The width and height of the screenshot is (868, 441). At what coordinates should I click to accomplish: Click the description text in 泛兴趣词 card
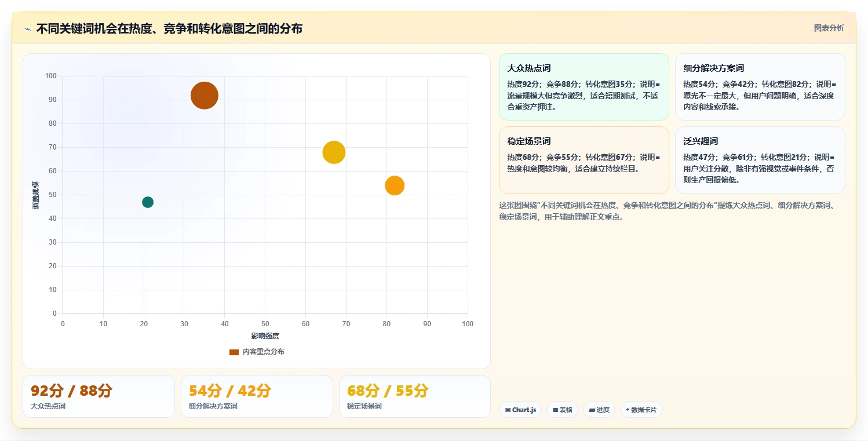pos(759,169)
